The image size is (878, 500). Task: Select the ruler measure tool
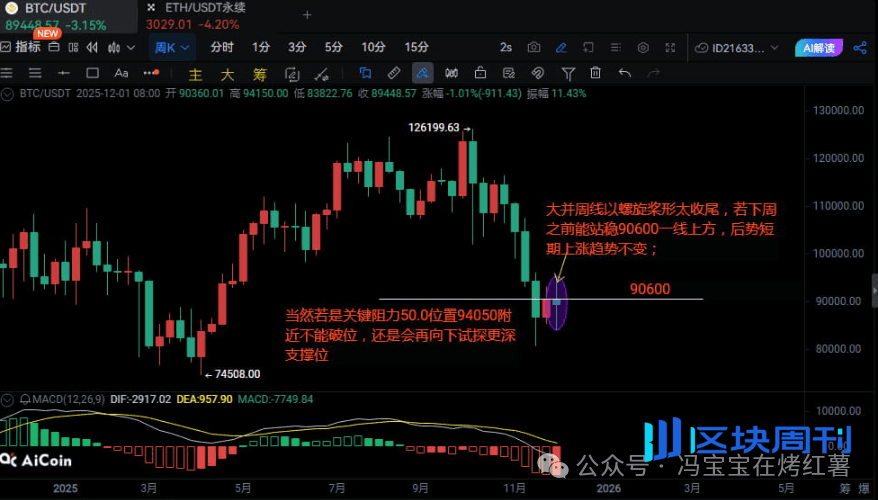pos(394,73)
